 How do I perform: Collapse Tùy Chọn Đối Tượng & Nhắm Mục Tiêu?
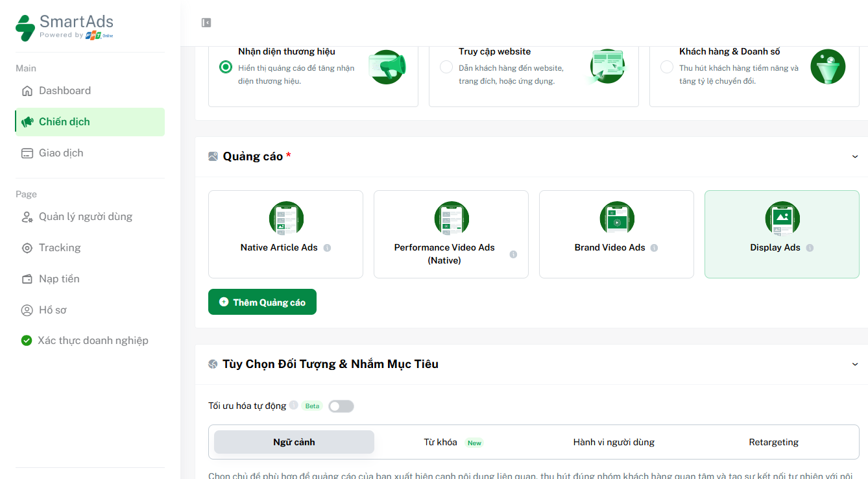855,364
